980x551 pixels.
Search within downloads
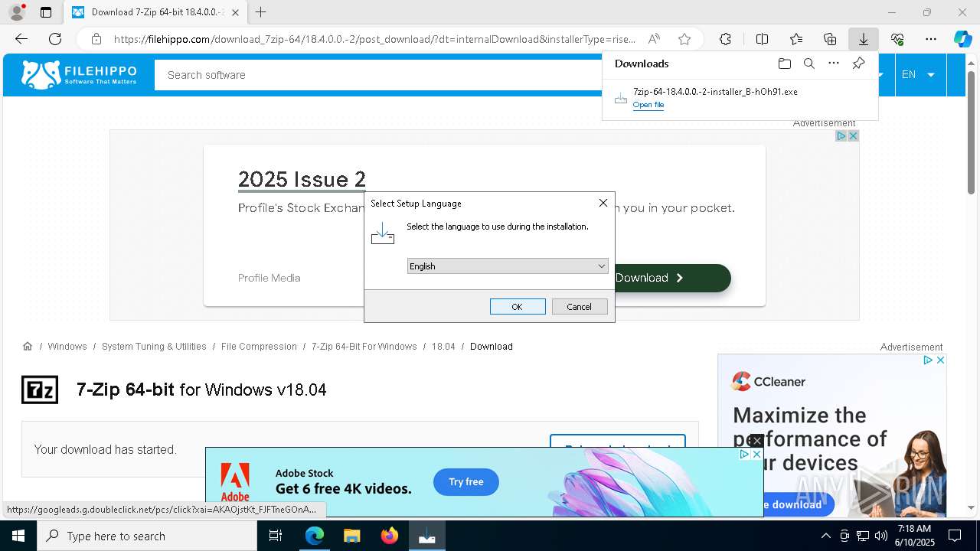pyautogui.click(x=809, y=64)
